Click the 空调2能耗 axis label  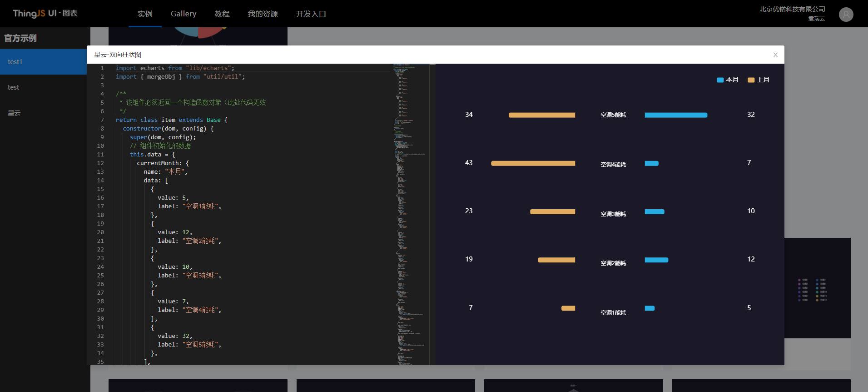pos(613,263)
